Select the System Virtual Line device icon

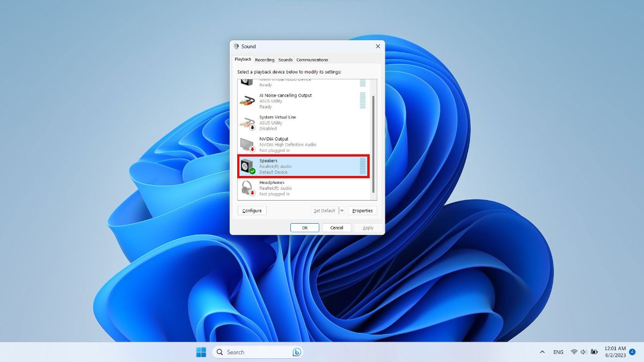pos(247,123)
